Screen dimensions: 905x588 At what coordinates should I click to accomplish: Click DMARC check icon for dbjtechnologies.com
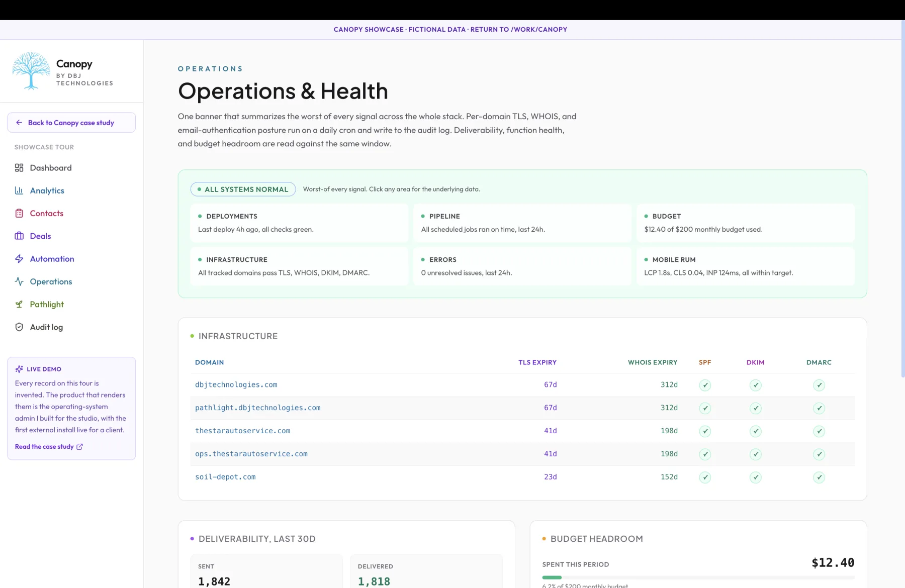(x=819, y=385)
